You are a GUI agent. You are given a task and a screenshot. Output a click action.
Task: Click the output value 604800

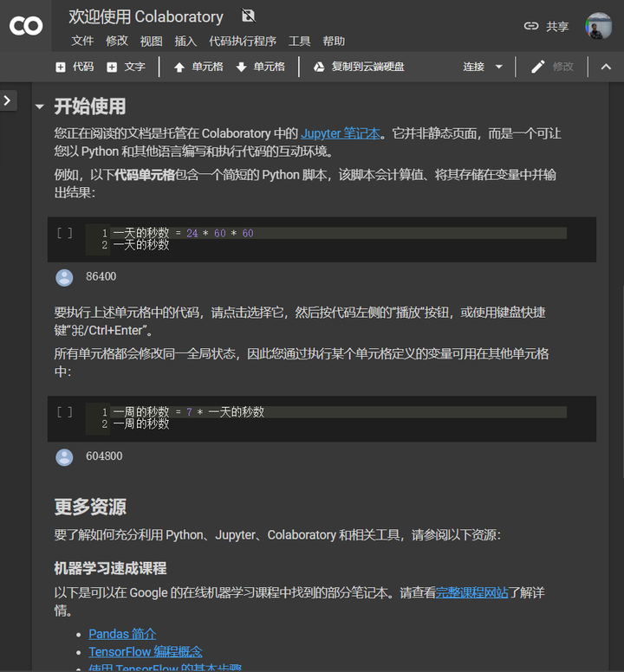[x=104, y=456]
